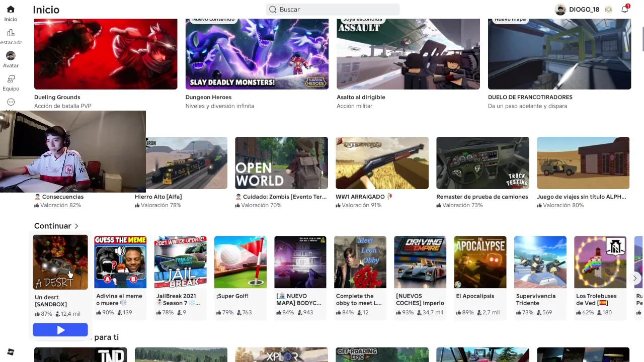Viewport: 644px width, 362px height.
Task: Click the El Apocalipsis title text
Action: tap(475, 296)
